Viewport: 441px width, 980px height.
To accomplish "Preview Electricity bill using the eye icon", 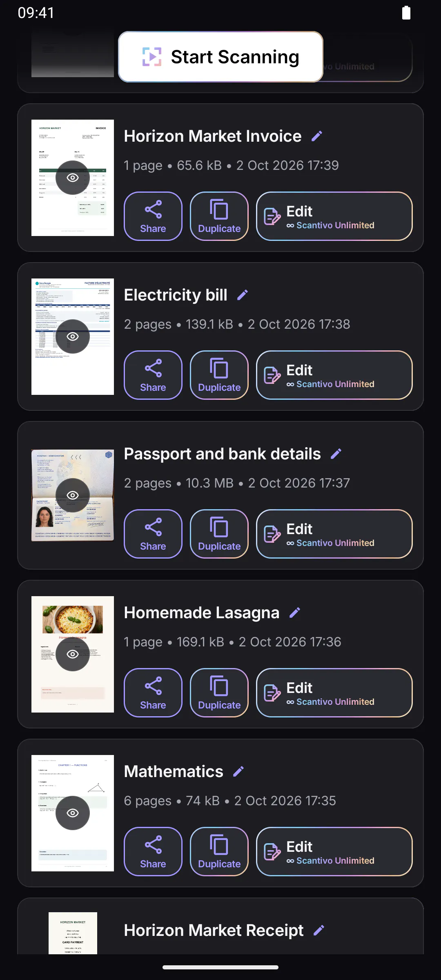I will pos(73,336).
